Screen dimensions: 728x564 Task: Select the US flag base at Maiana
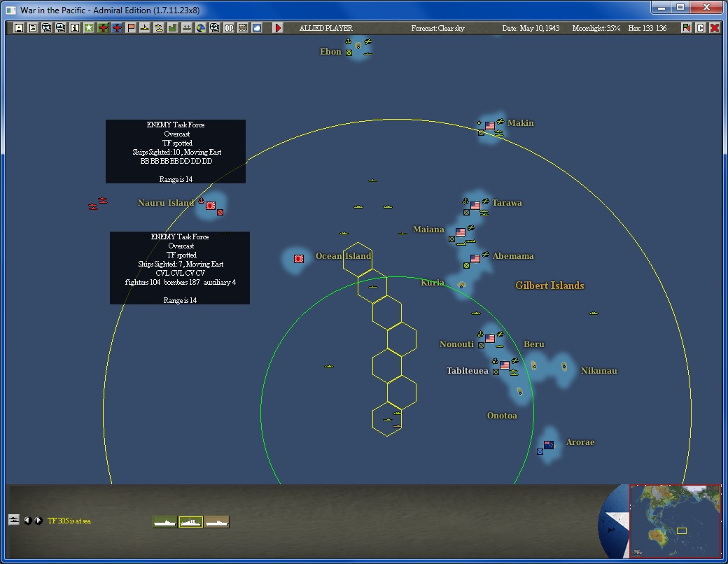(460, 232)
